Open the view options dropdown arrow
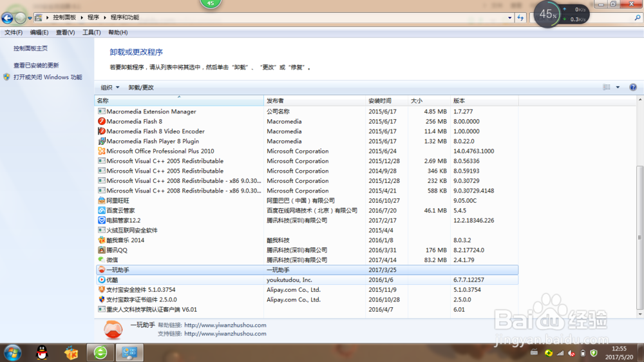Image resolution: width=644 pixels, height=362 pixels. tap(618, 87)
